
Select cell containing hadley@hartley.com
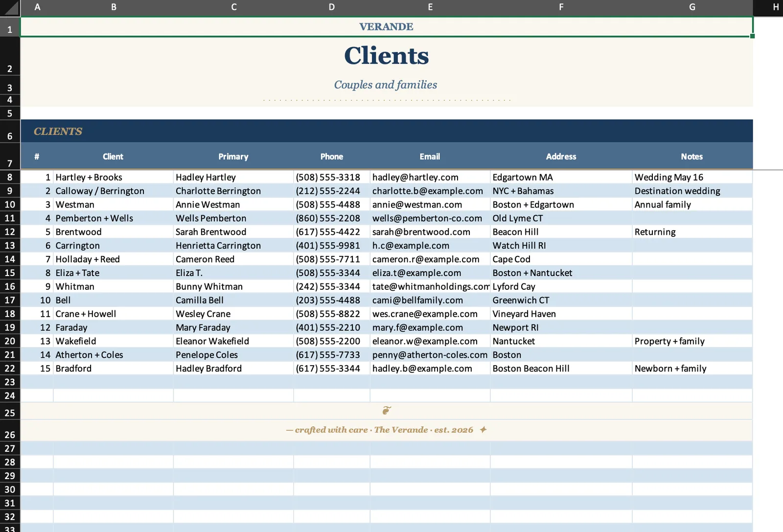tap(430, 177)
